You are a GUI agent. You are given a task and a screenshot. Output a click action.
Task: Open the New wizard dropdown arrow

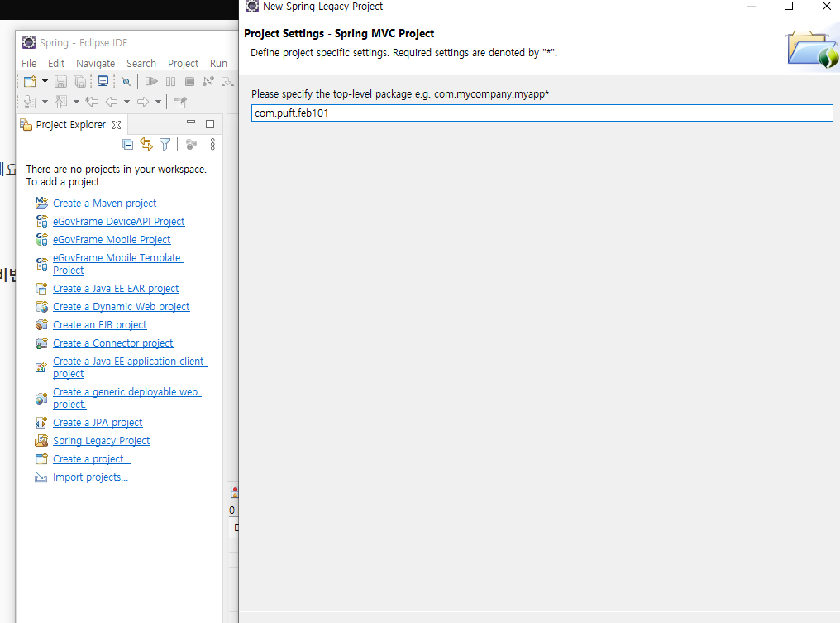[45, 81]
